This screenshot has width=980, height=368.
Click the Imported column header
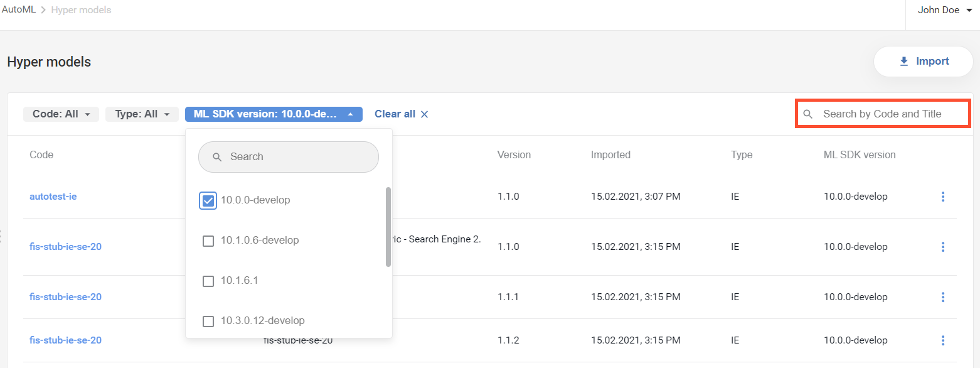click(x=610, y=155)
